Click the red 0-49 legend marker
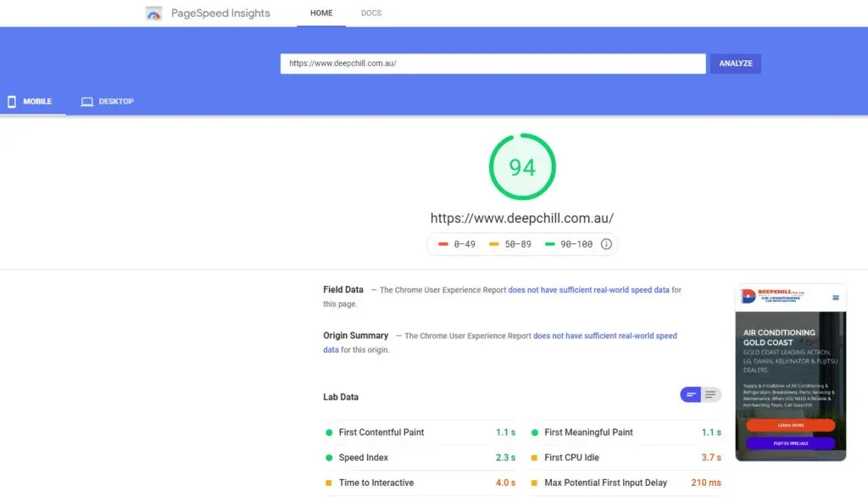Viewport: 868px width, 497px height. (x=442, y=243)
